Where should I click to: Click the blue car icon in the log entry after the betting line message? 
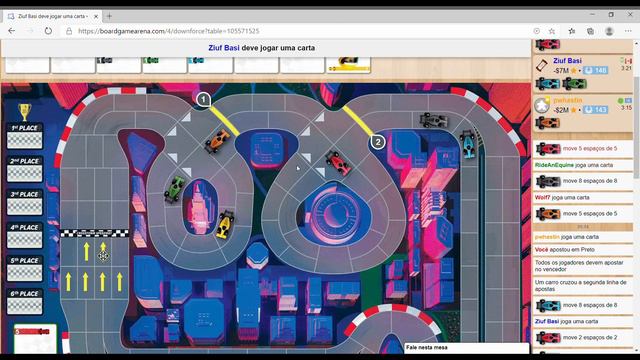(x=548, y=305)
